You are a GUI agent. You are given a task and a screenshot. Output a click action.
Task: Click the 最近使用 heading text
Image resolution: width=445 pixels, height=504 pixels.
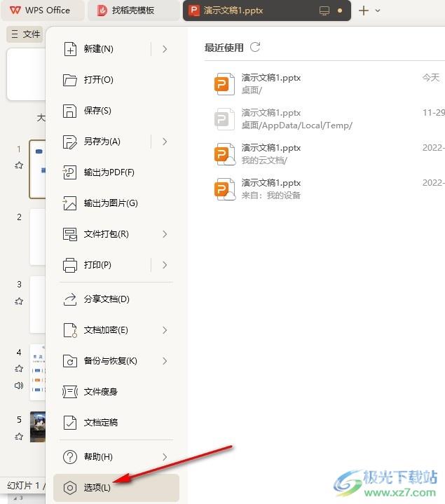point(224,48)
